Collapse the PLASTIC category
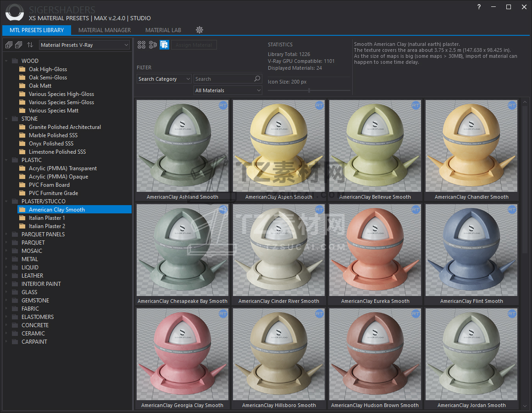This screenshot has width=532, height=413. 6,160
